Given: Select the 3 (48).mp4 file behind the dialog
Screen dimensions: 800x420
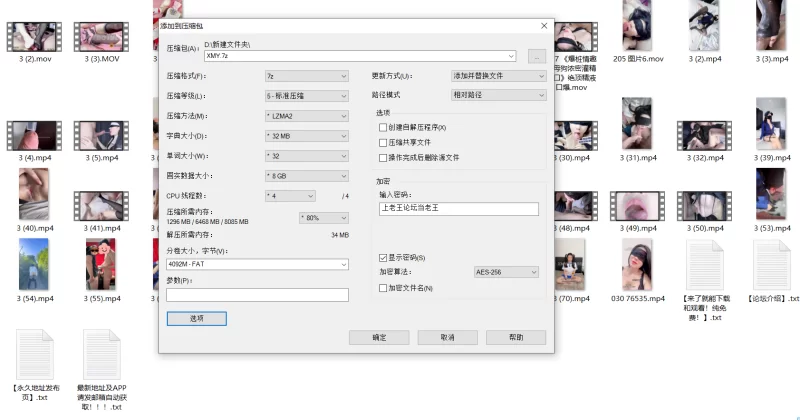Looking at the screenshot, I should pos(576,206).
